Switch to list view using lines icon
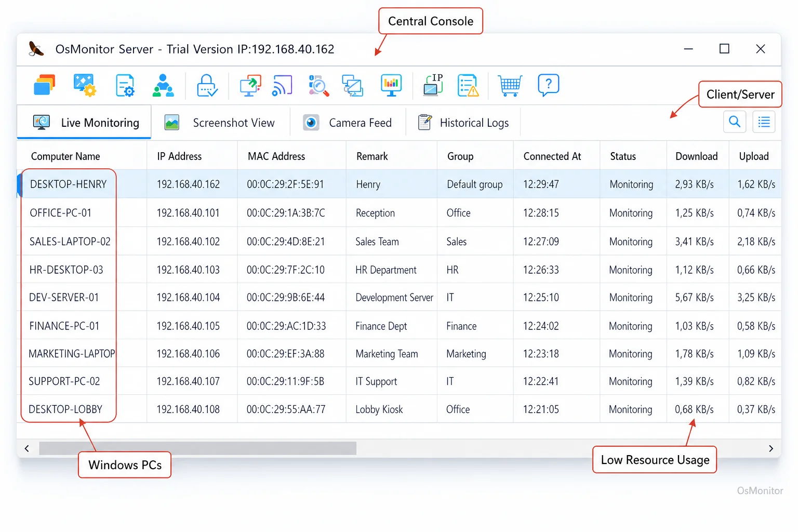This screenshot has height=532, width=798. pos(764,122)
